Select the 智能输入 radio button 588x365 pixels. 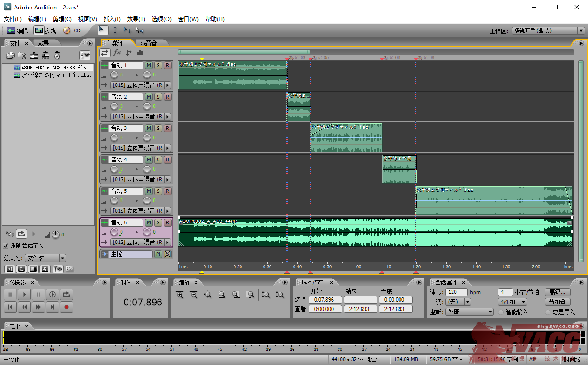click(501, 312)
